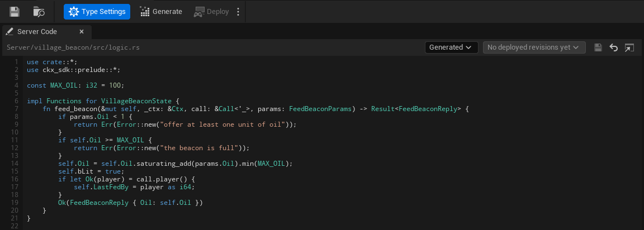Click "impl Functions for VillageBeaconState" line

(x=103, y=101)
